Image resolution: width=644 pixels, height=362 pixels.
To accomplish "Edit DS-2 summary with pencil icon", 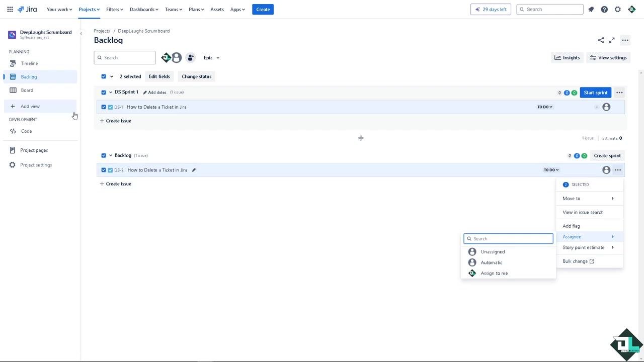I will 194,170.
